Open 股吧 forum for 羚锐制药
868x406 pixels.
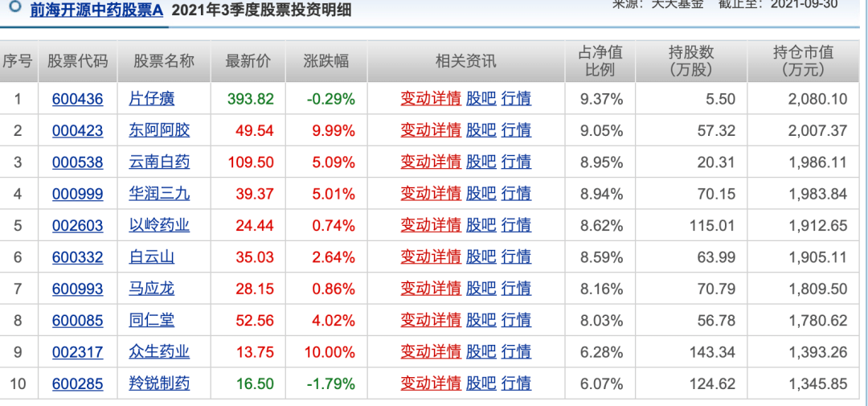click(481, 383)
